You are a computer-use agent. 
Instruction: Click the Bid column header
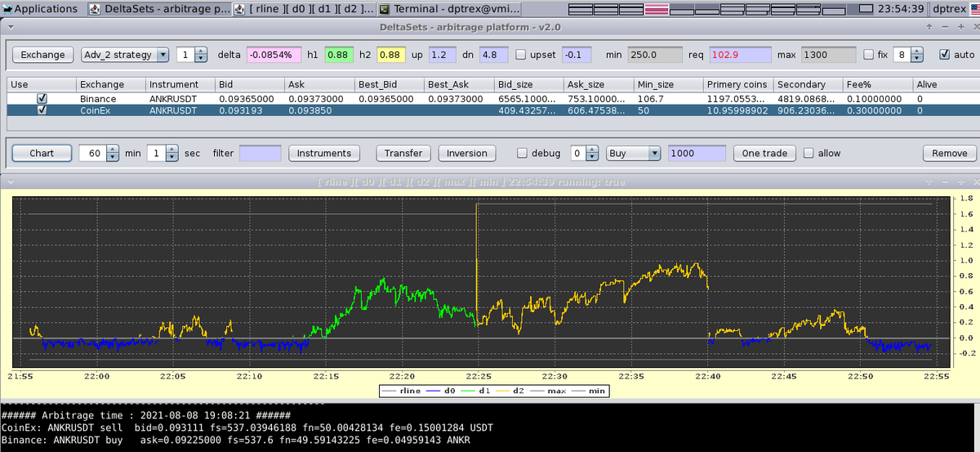pos(251,84)
